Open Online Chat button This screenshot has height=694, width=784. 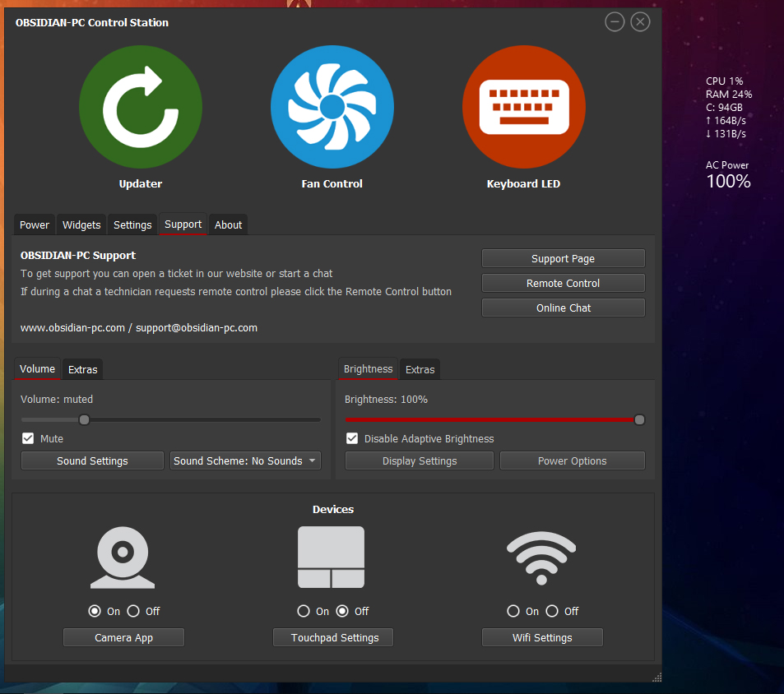point(563,308)
